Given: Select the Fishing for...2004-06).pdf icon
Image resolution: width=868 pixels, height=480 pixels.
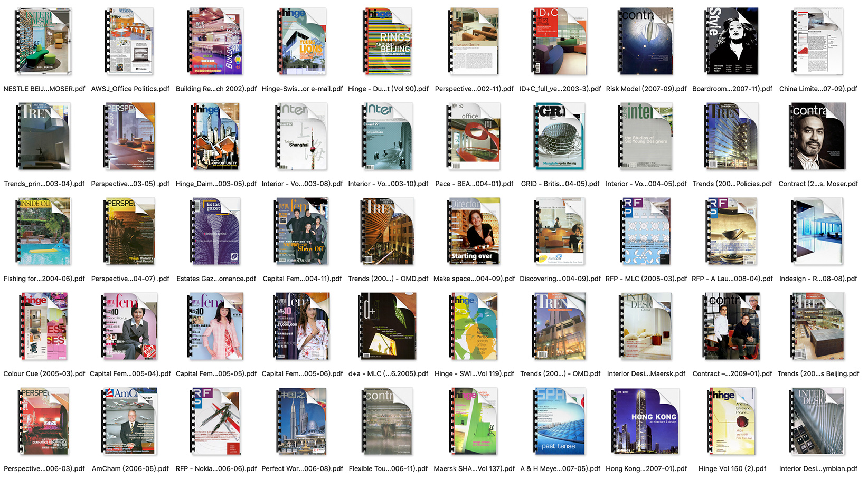Looking at the screenshot, I should (x=44, y=231).
